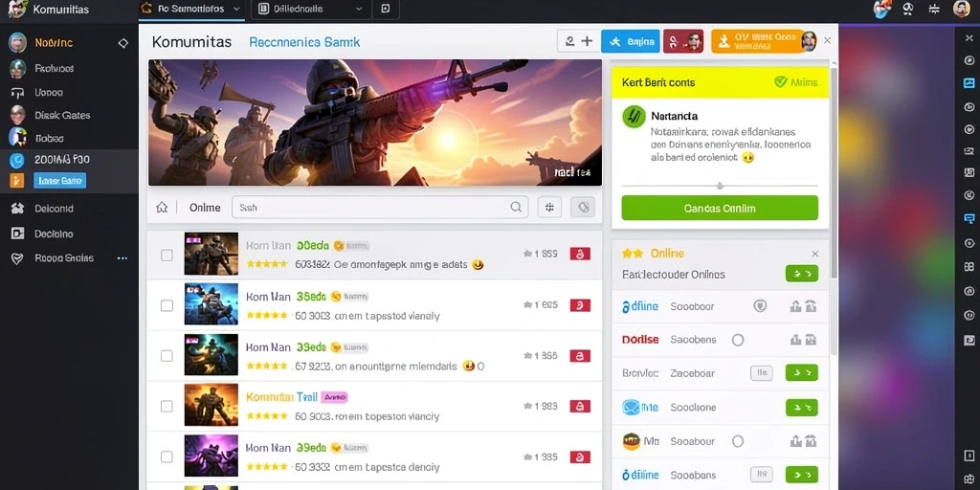This screenshot has height=490, width=980.
Task: Tick the checkbox of the Komunitas Tail row
Action: pos(167,406)
